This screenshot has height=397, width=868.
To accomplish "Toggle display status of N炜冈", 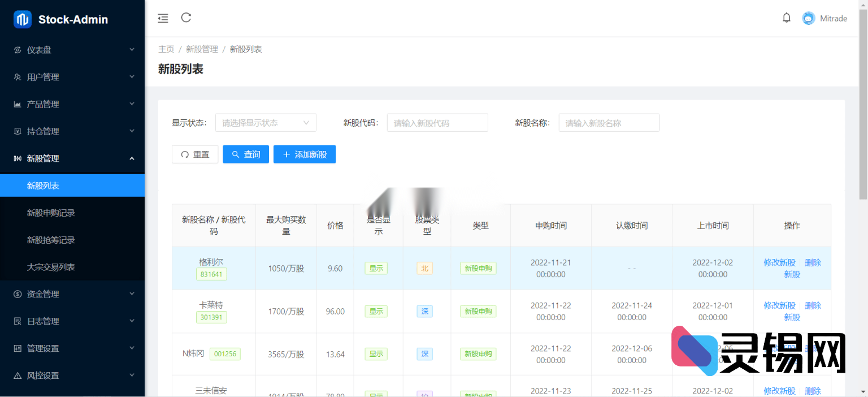I will click(x=376, y=353).
